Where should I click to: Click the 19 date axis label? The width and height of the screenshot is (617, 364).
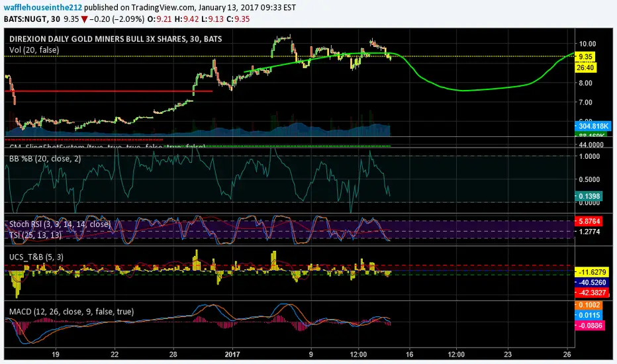pyautogui.click(x=56, y=354)
